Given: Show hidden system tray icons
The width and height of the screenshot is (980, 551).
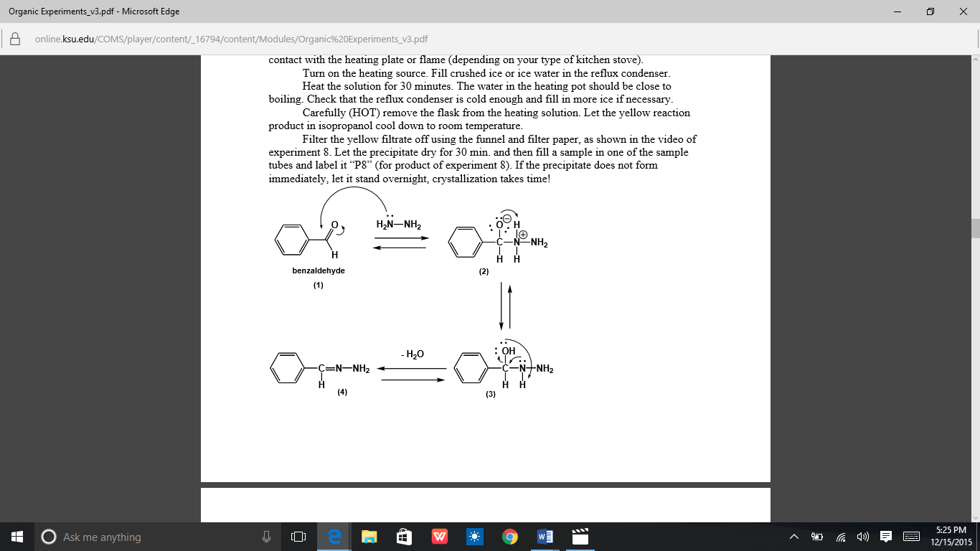Looking at the screenshot, I should point(795,537).
